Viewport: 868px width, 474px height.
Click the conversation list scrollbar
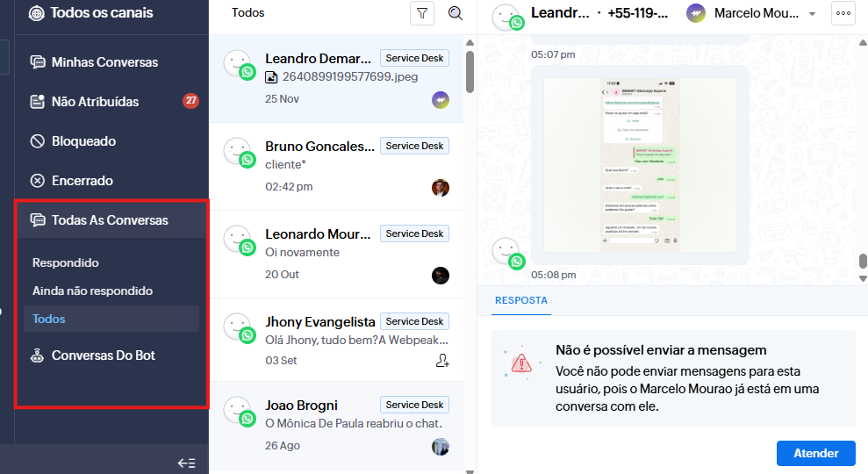coord(470,70)
